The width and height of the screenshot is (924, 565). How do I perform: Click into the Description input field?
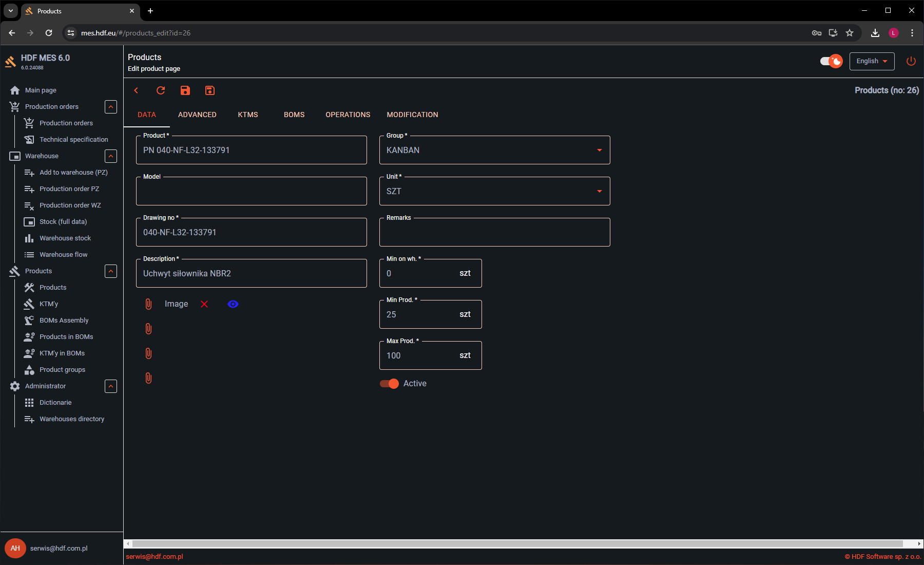(x=252, y=274)
